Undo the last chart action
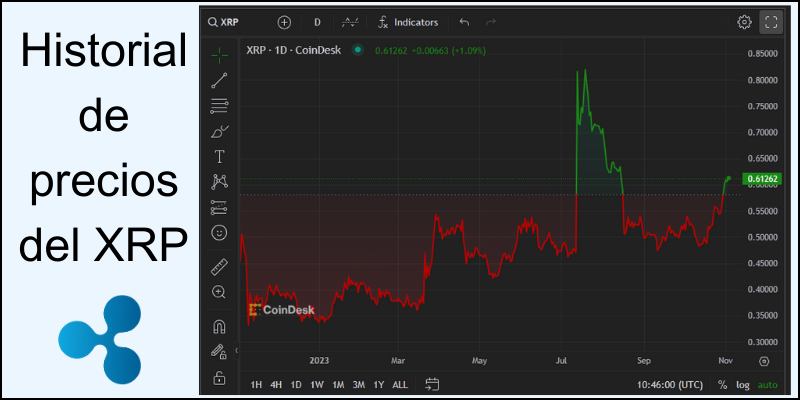Viewport: 800px width, 400px height. [464, 22]
